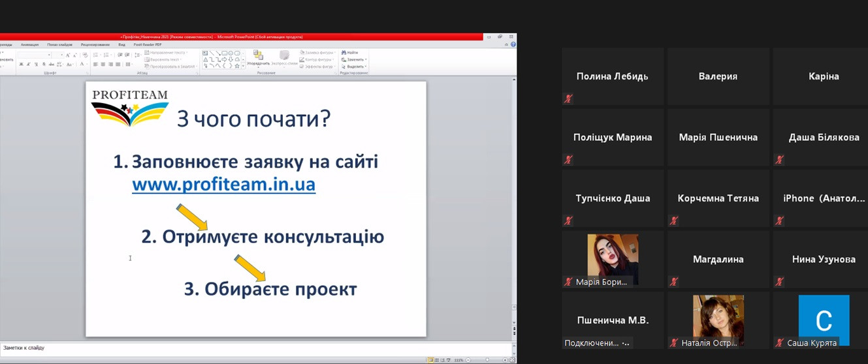The image size is (868, 364).
Task: Select Корчемна Тетяна participant tile
Action: click(x=718, y=198)
